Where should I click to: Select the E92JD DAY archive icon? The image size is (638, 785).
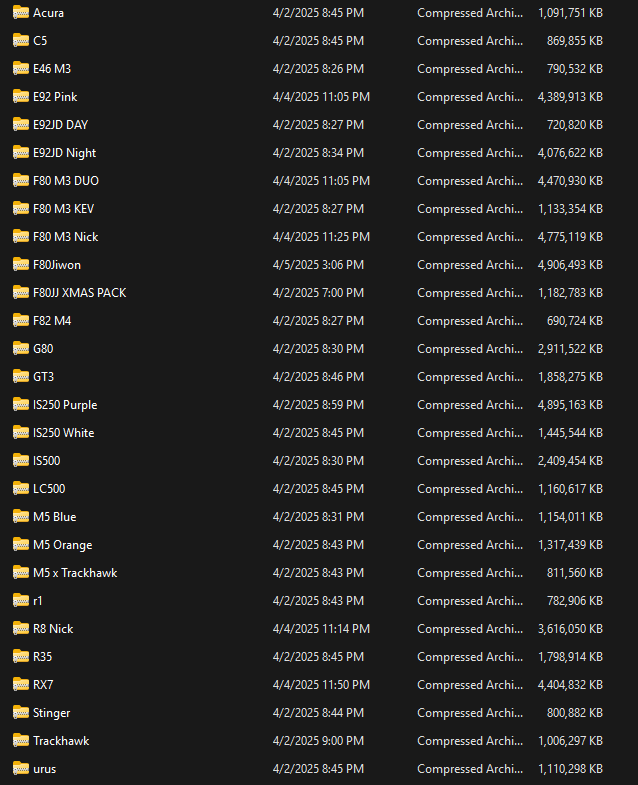21,125
